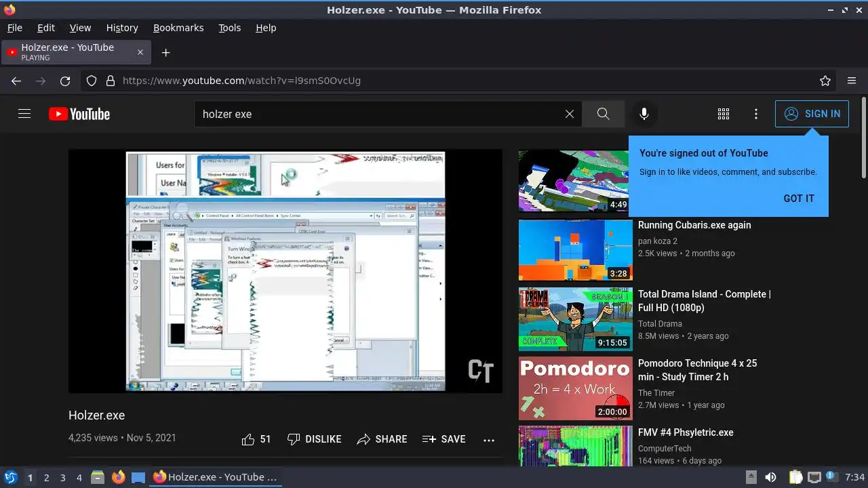
Task: Clear the search box text
Action: 570,114
